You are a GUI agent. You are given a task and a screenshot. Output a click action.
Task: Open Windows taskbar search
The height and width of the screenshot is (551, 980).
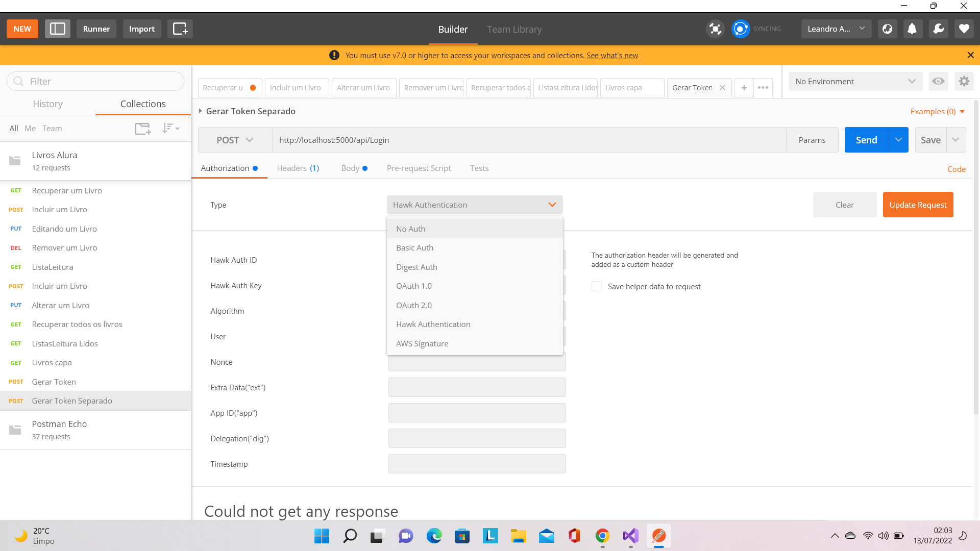point(350,536)
